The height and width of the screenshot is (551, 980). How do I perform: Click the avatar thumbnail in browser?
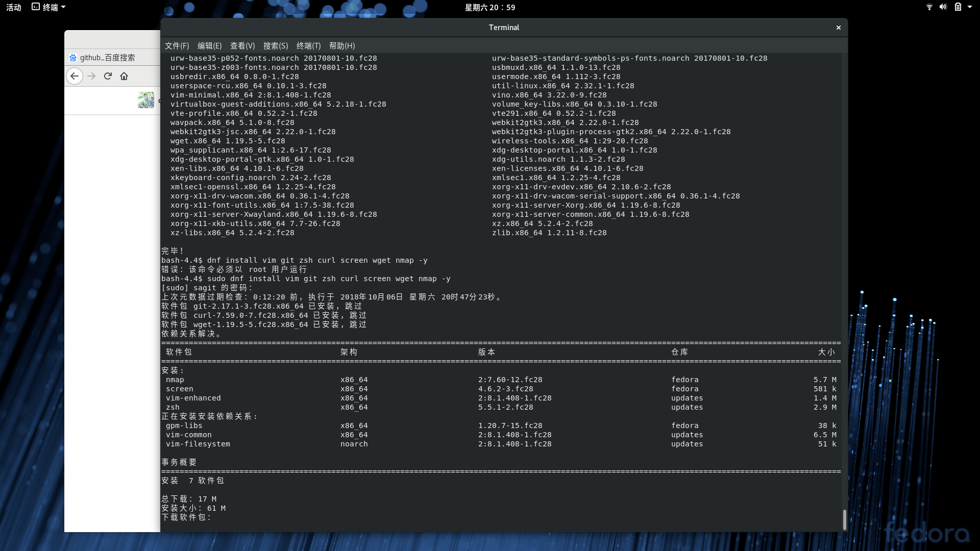tap(145, 99)
